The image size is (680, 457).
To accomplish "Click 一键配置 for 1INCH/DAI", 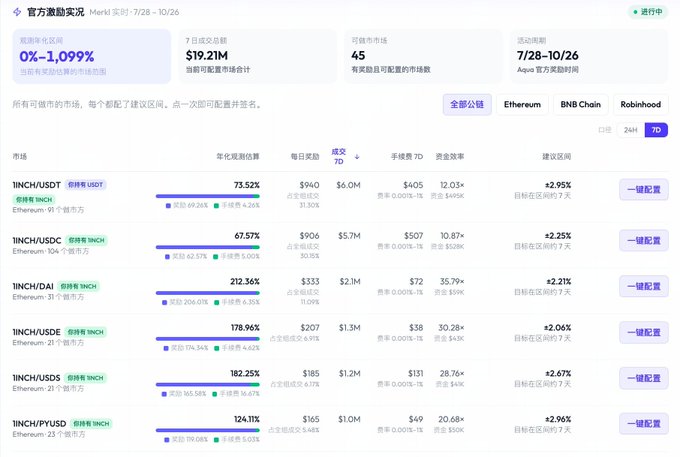I will point(644,286).
